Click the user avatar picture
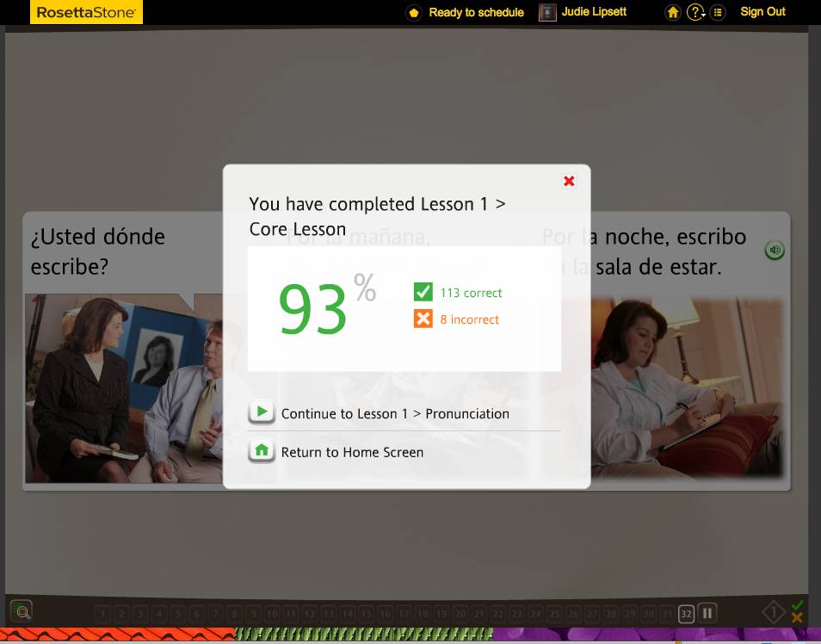This screenshot has width=821, height=644. coord(547,12)
